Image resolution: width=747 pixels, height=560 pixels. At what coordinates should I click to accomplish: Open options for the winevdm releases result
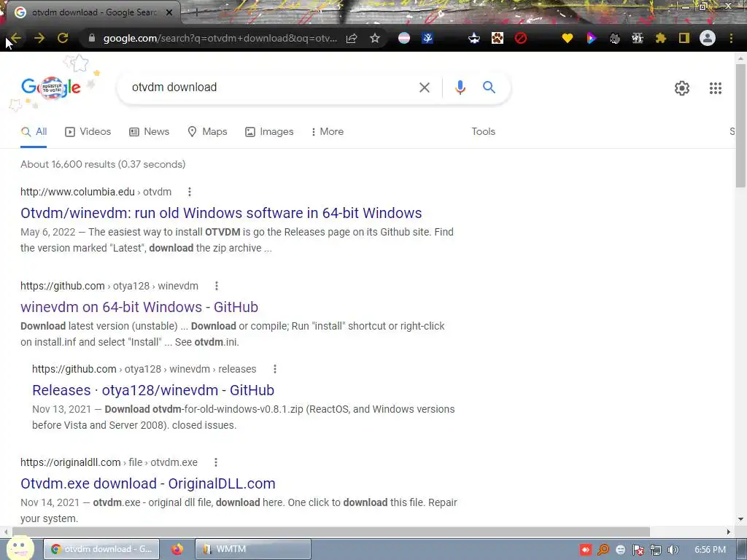[x=275, y=369]
